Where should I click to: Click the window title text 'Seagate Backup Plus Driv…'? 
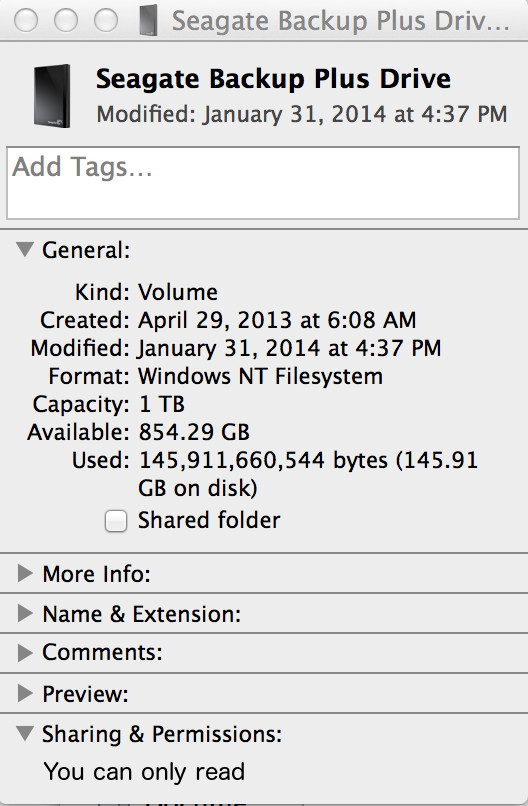tap(340, 21)
